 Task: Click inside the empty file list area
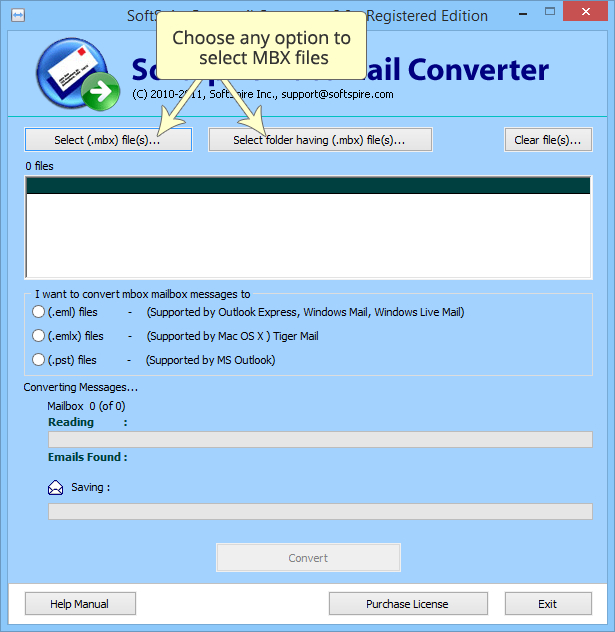(x=308, y=235)
